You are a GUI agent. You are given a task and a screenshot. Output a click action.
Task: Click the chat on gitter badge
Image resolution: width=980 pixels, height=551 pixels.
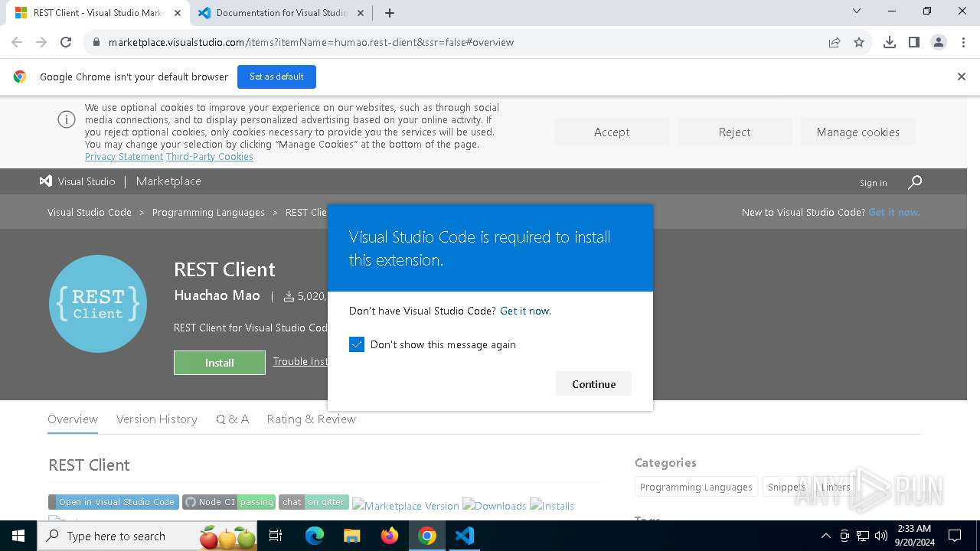pos(314,502)
